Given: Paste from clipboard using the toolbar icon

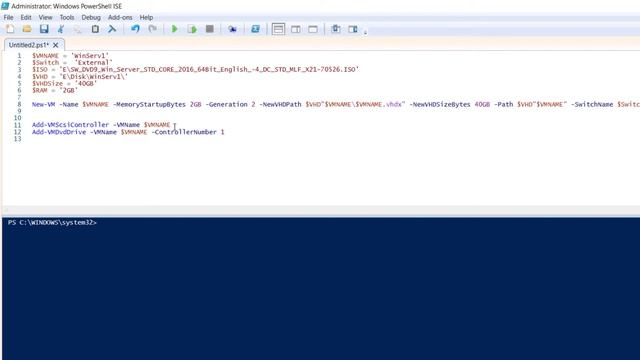Looking at the screenshot, I should click(95, 29).
